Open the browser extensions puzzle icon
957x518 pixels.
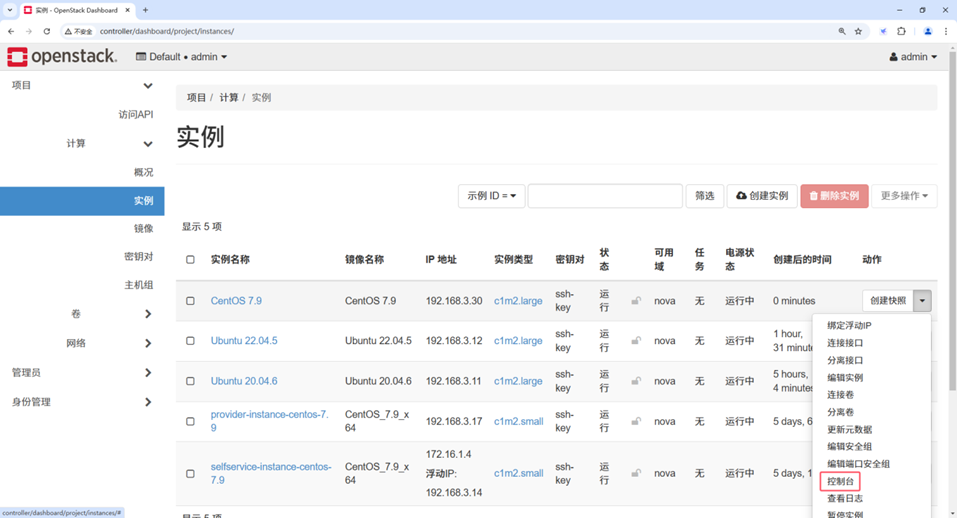[x=901, y=31]
